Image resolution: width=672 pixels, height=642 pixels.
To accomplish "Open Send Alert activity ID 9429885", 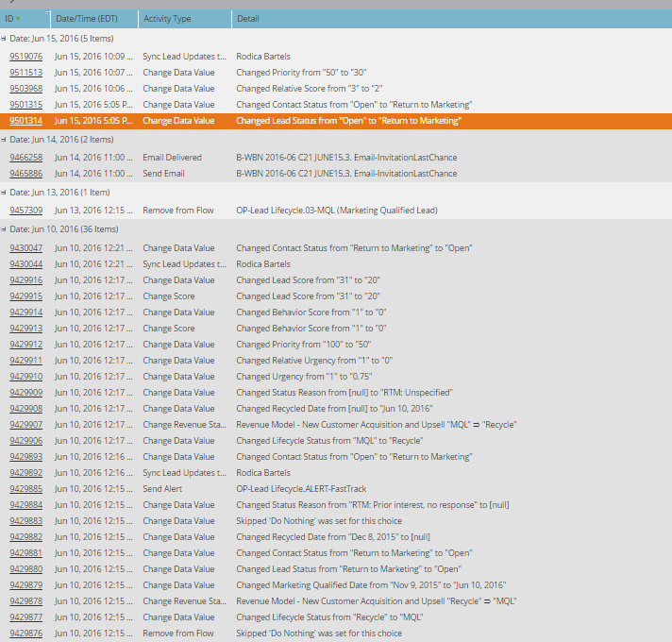I will [x=26, y=489].
